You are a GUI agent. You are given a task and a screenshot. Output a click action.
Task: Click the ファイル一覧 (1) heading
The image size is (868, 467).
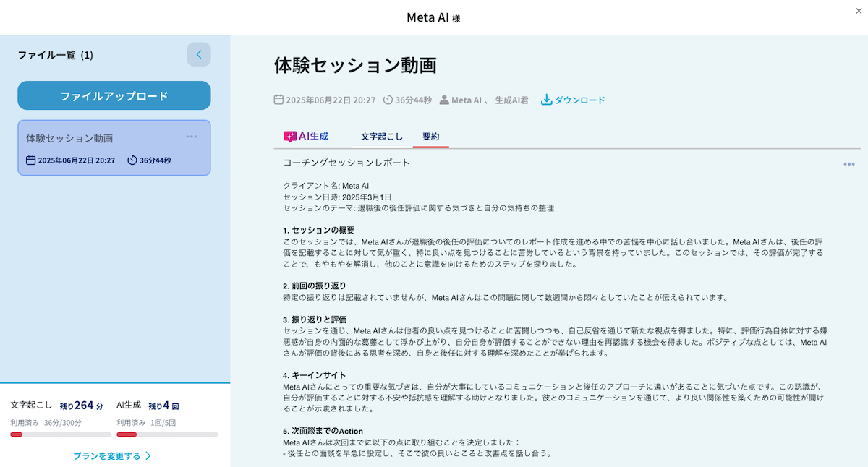[x=56, y=55]
